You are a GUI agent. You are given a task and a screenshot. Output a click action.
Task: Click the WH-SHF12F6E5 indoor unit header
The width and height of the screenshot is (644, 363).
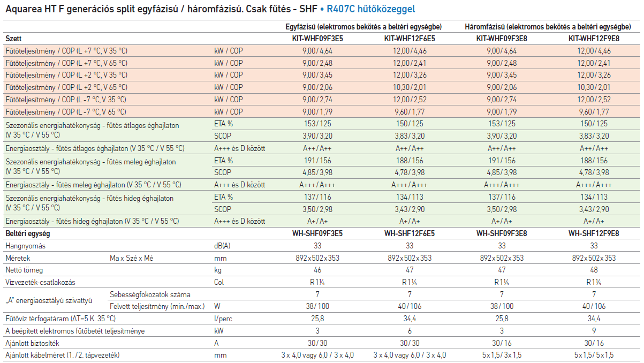point(410,233)
